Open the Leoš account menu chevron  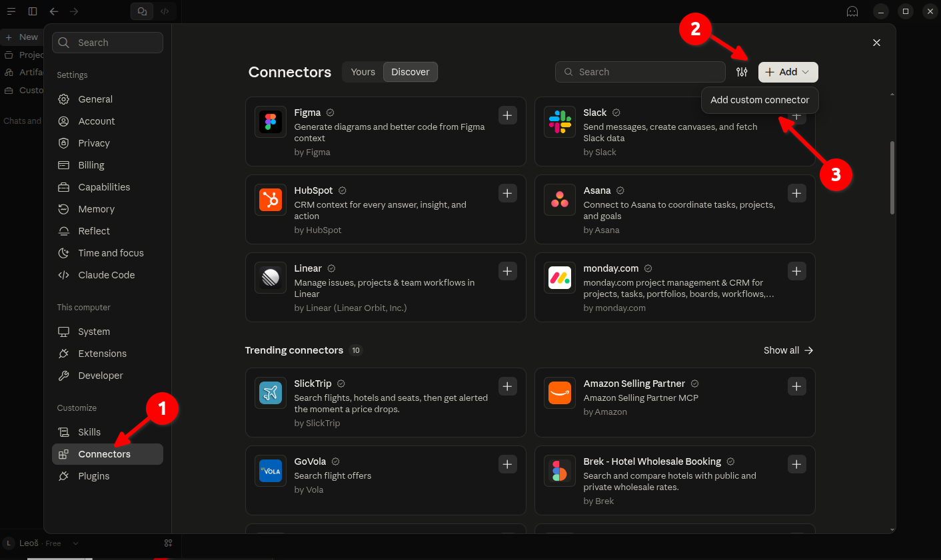(x=75, y=543)
